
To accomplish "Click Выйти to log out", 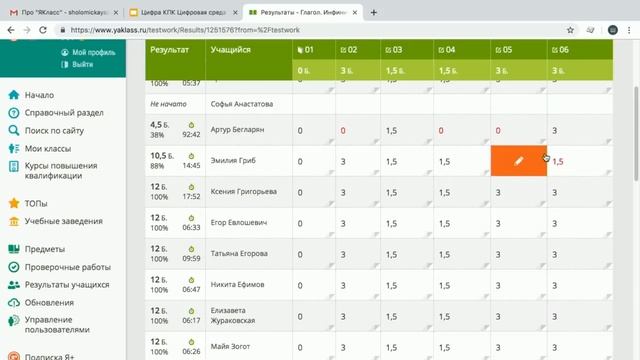I will (78, 64).
